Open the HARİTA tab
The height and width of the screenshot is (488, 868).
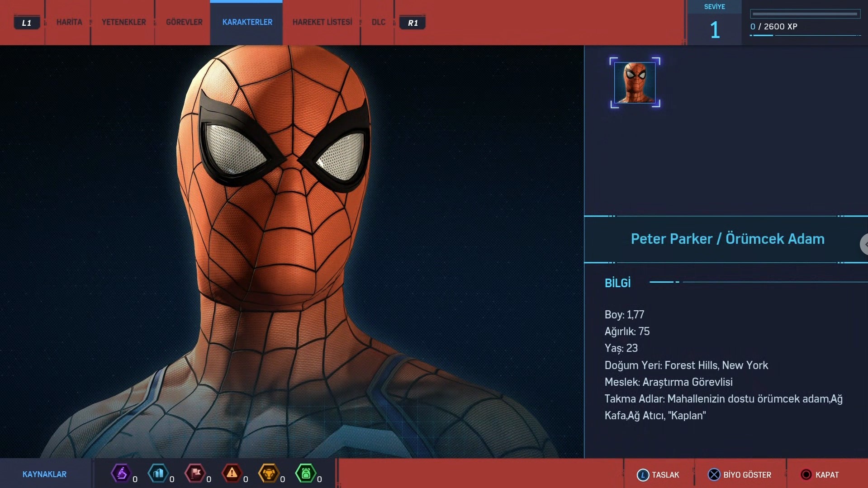point(69,22)
